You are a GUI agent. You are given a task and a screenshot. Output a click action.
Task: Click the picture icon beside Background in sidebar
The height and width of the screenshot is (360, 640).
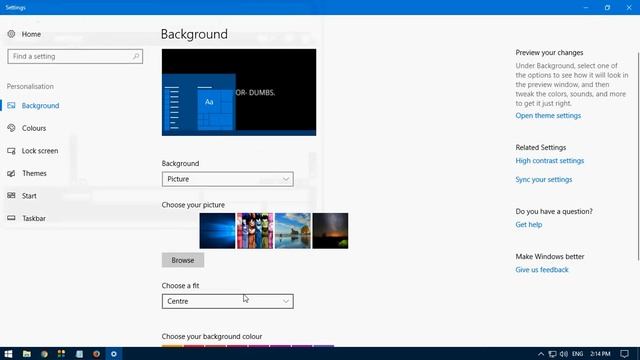tap(11, 105)
